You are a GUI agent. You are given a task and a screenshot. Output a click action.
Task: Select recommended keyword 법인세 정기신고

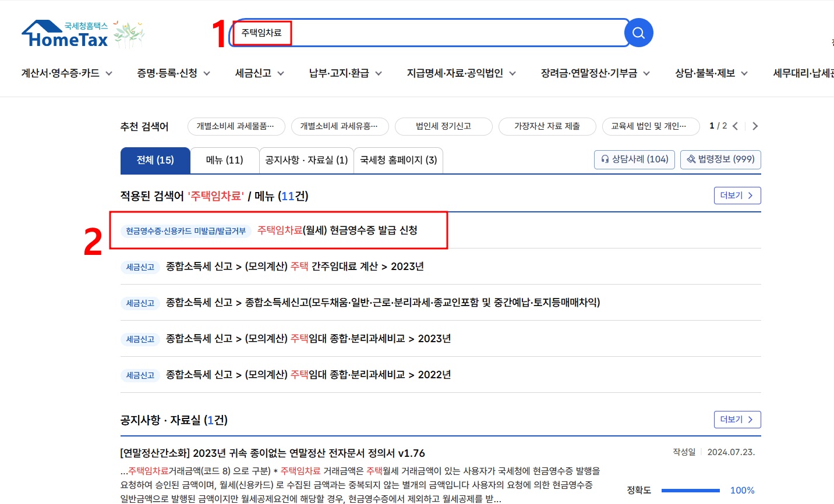point(444,126)
